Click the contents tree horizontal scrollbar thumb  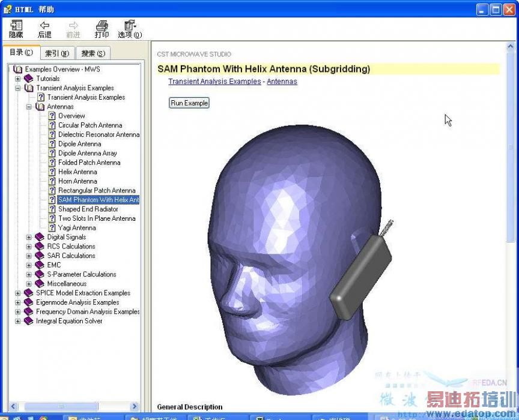tap(61, 406)
